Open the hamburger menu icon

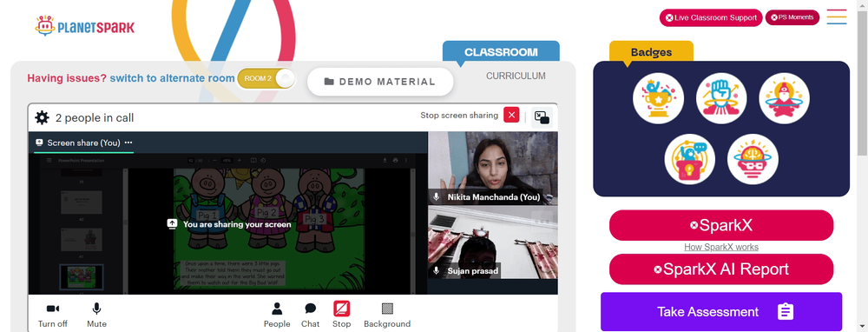837,17
